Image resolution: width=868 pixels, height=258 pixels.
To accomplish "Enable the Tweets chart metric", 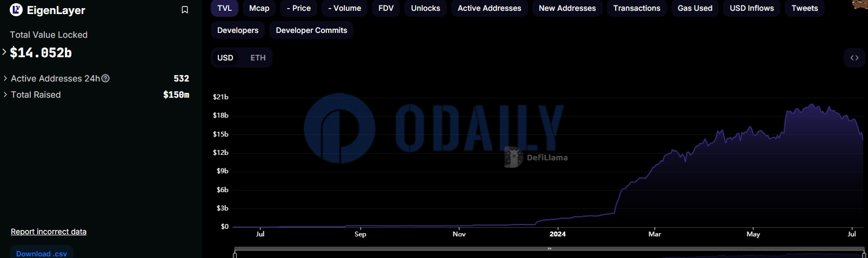I will tap(805, 8).
